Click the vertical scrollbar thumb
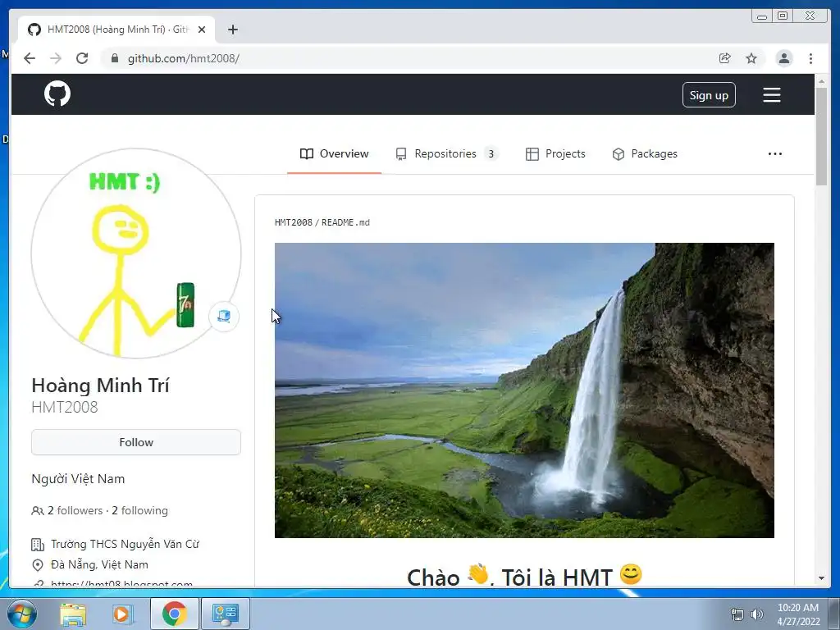The height and width of the screenshot is (630, 840). 821,136
